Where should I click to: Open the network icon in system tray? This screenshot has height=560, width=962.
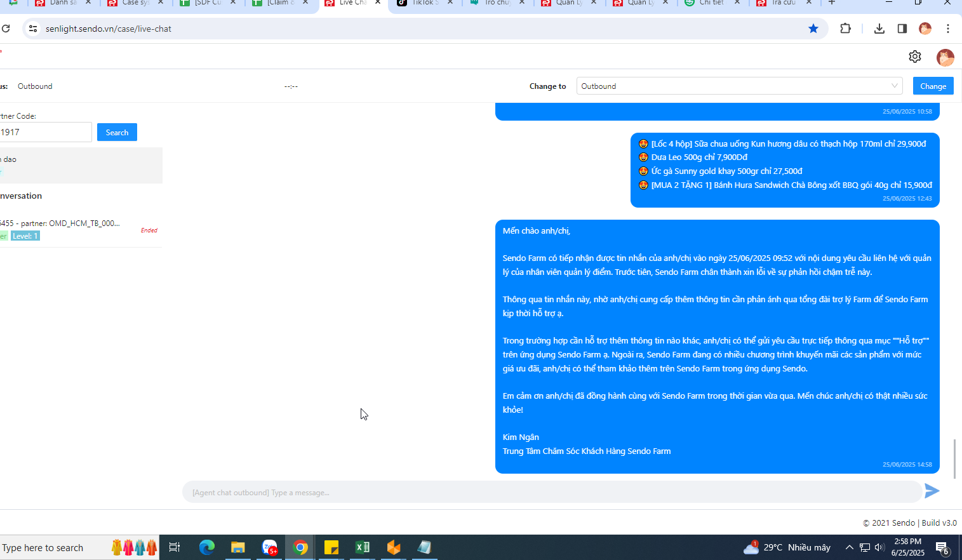865,547
